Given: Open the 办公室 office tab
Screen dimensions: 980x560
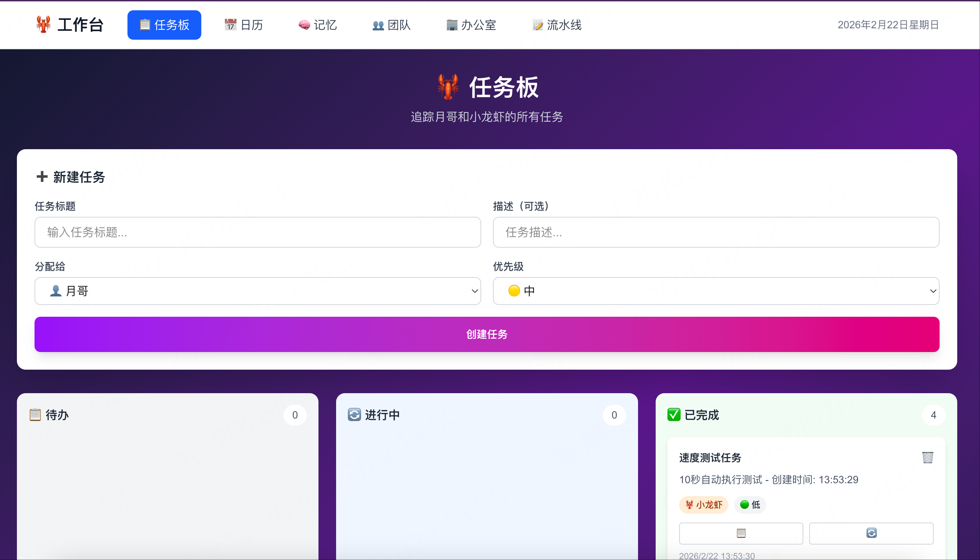Looking at the screenshot, I should coord(471,25).
